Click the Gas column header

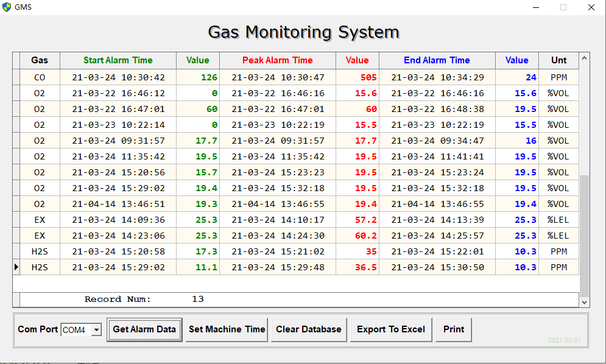pos(40,60)
